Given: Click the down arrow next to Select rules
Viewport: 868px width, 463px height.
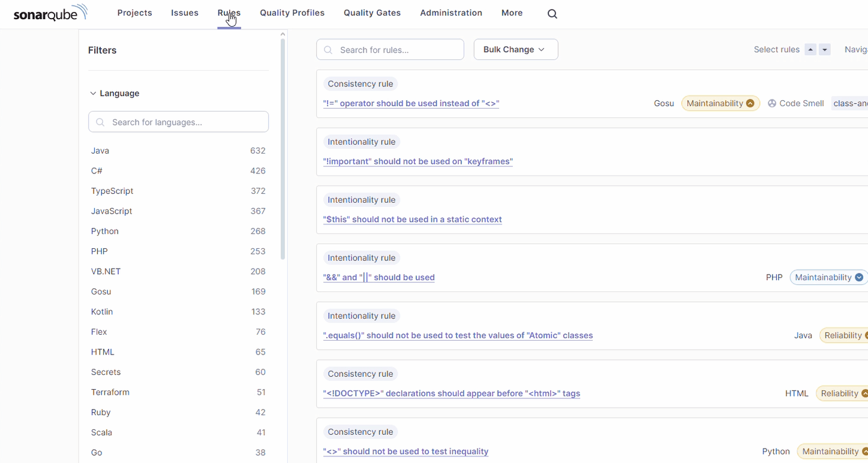Looking at the screenshot, I should point(825,50).
